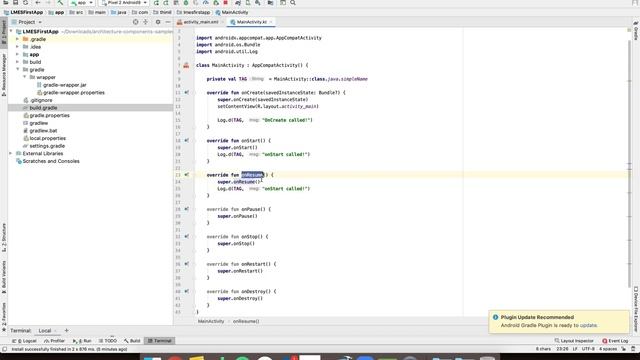Click the Run app icon next to device selector
640x360 pixels.
tap(156, 3)
